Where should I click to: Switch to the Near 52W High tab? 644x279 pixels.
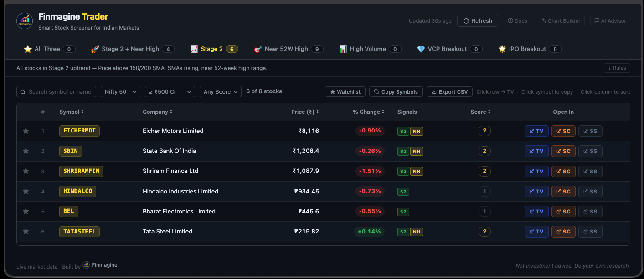click(288, 49)
